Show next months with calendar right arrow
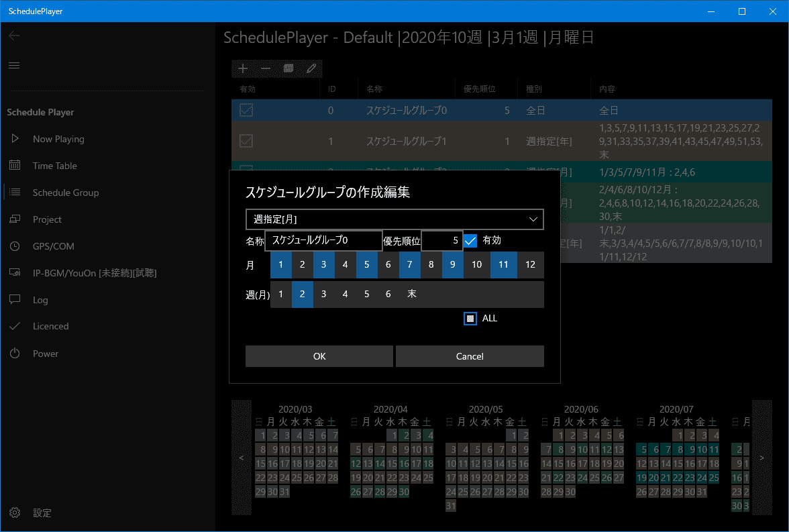 (762, 458)
